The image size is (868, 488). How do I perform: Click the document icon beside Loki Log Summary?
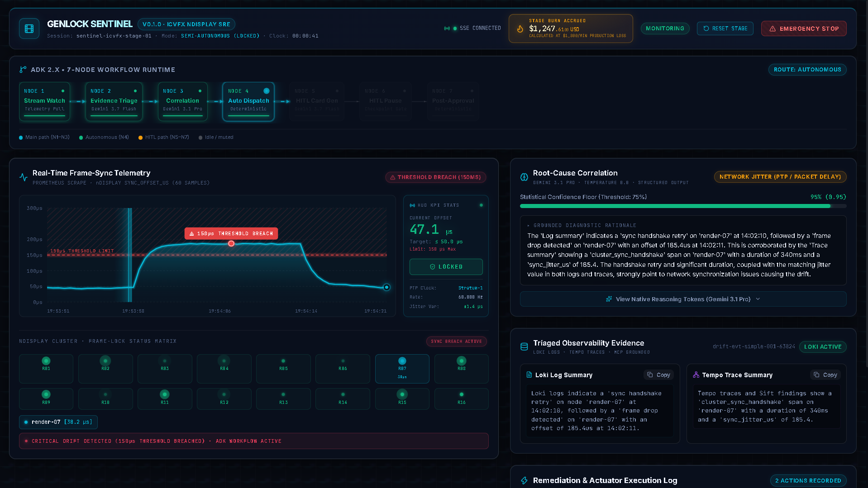pos(529,375)
